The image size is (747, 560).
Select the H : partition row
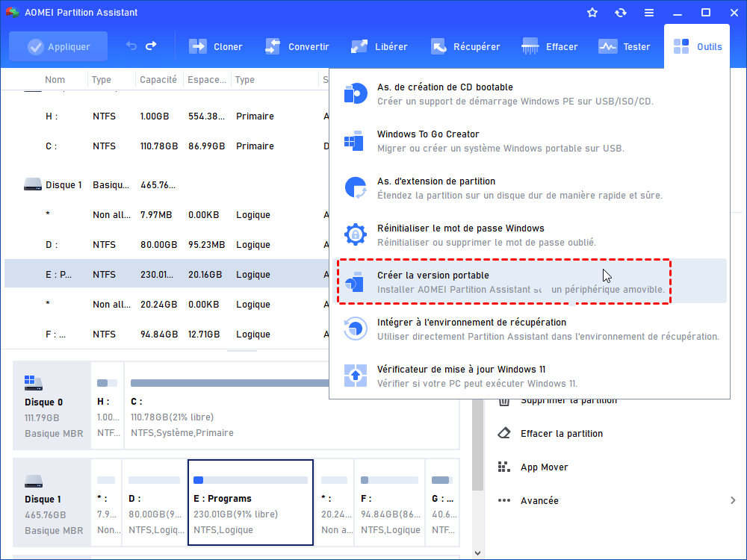(x=167, y=116)
